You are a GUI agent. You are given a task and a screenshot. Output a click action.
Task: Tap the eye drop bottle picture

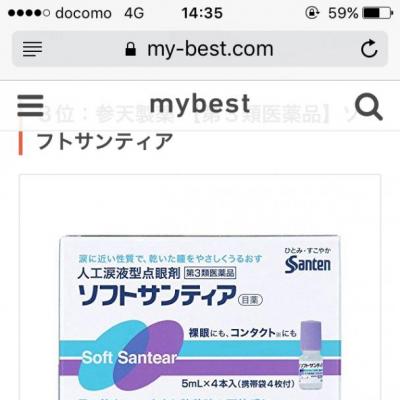[x=312, y=355]
